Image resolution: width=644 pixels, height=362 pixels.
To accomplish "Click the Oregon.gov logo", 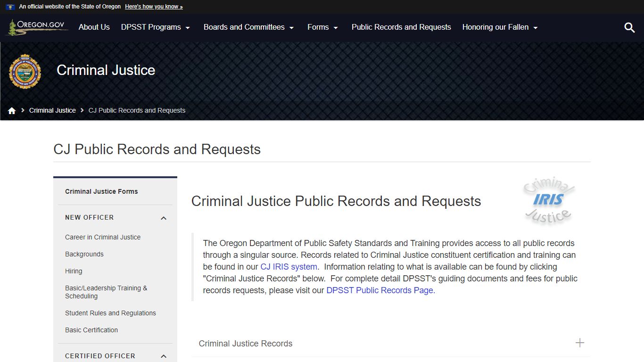I will [x=37, y=27].
